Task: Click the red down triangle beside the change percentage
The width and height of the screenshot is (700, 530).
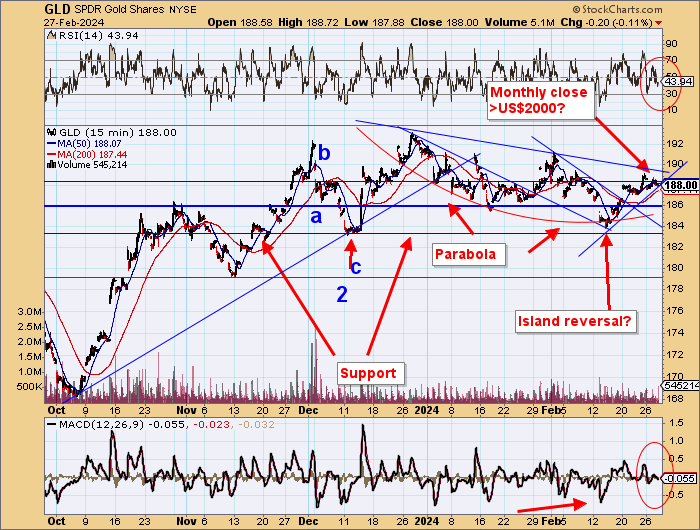Action: (x=659, y=23)
